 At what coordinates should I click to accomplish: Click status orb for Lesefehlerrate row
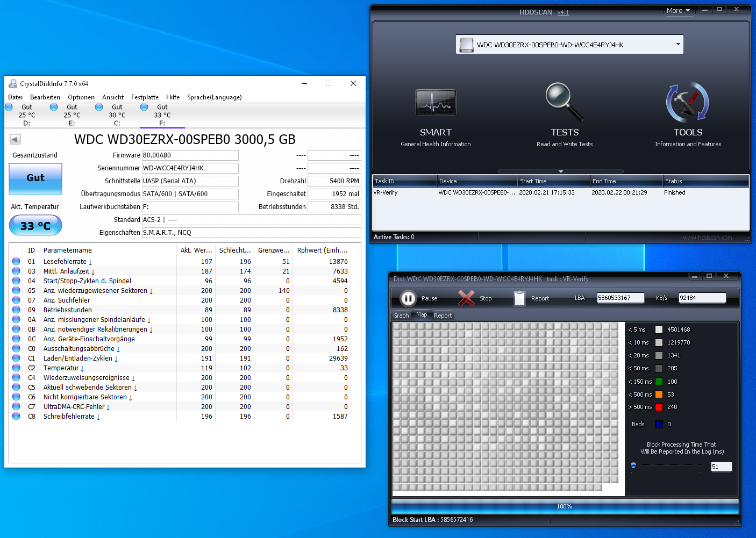coord(16,261)
